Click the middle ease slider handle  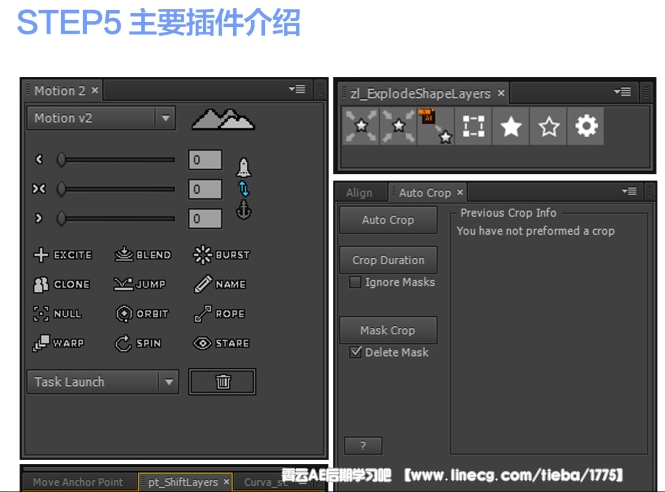click(x=61, y=189)
